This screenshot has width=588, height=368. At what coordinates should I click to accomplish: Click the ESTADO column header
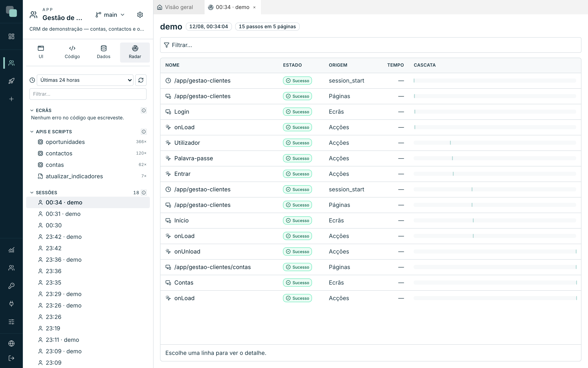292,65
